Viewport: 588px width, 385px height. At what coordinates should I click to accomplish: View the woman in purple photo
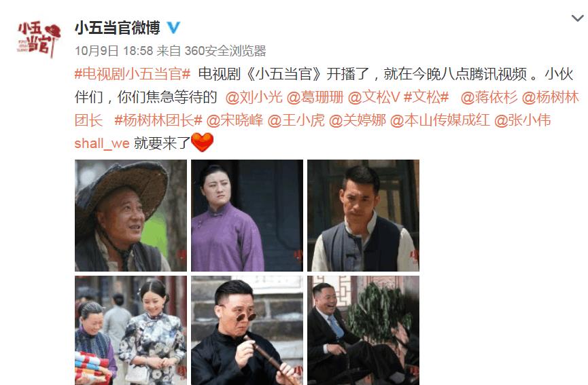247,215
